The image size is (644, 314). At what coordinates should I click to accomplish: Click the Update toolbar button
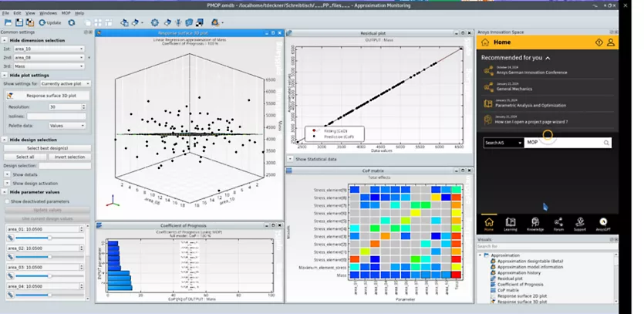coord(50,22)
